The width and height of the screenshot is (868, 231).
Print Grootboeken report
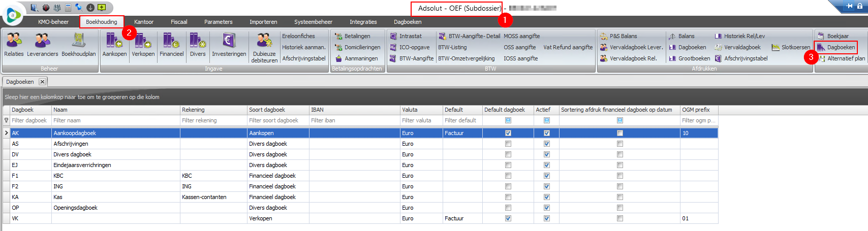pyautogui.click(x=689, y=58)
